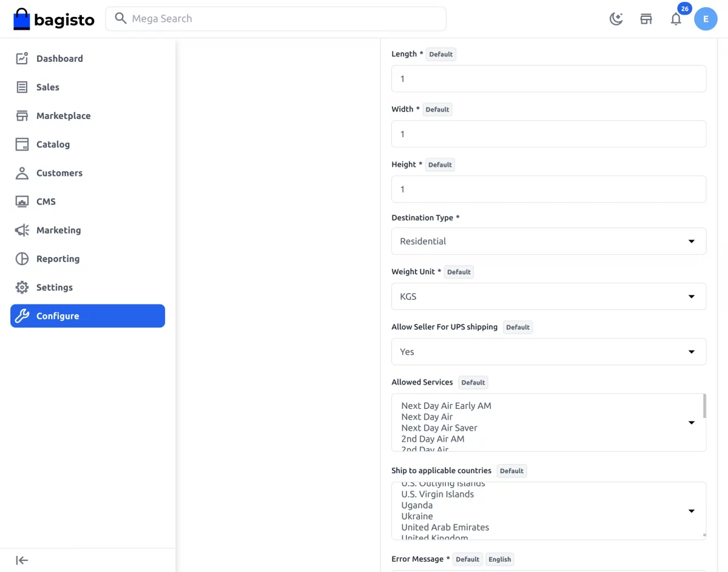Click the bagisto logo
The height and width of the screenshot is (572, 728).
coord(54,19)
